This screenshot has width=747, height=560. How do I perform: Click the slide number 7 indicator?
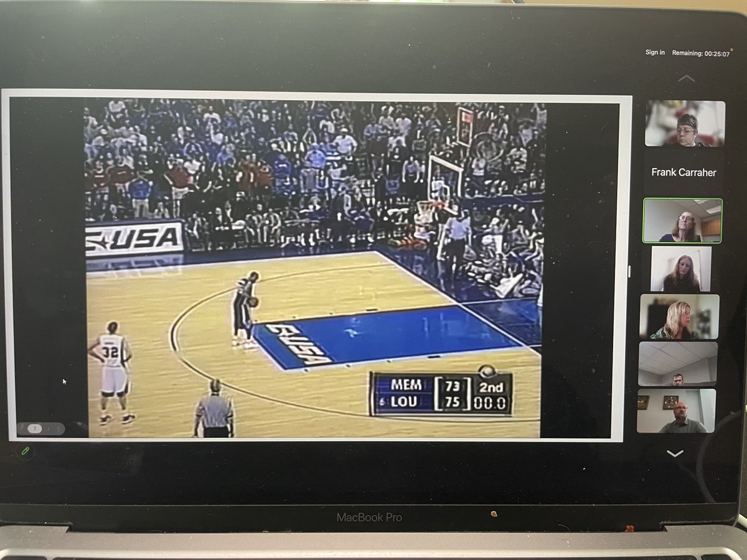[35, 428]
